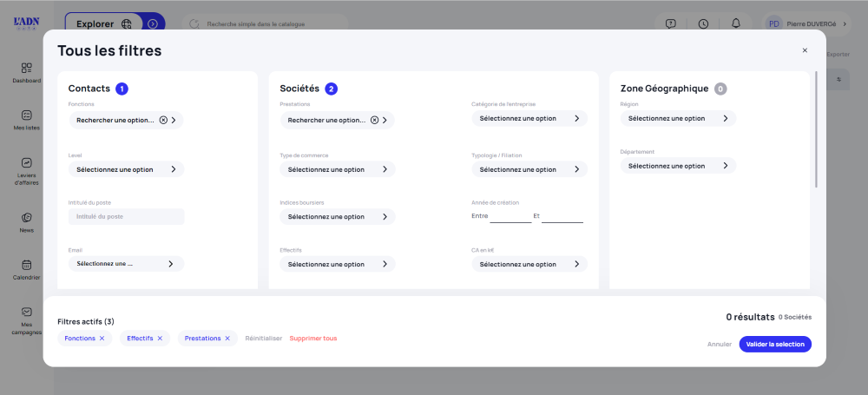The width and height of the screenshot is (868, 395).
Task: Click the Supprimer tous link
Action: pyautogui.click(x=313, y=339)
